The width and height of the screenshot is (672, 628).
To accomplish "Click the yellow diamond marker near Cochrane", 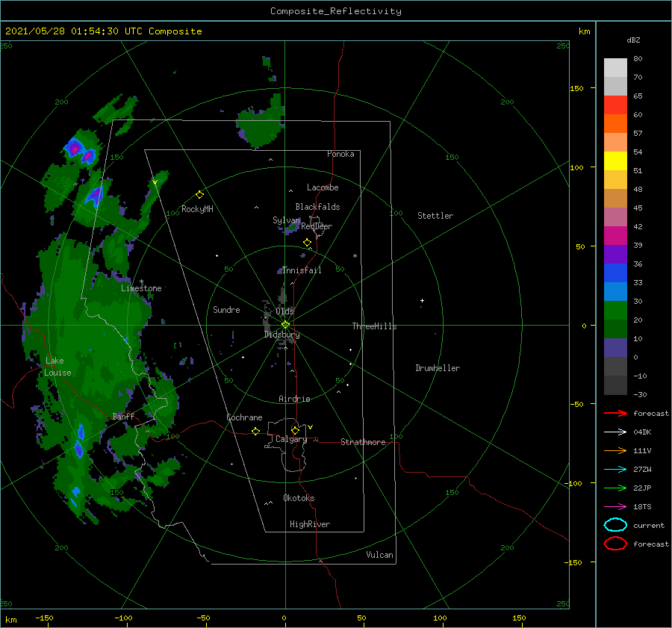I will tap(255, 431).
